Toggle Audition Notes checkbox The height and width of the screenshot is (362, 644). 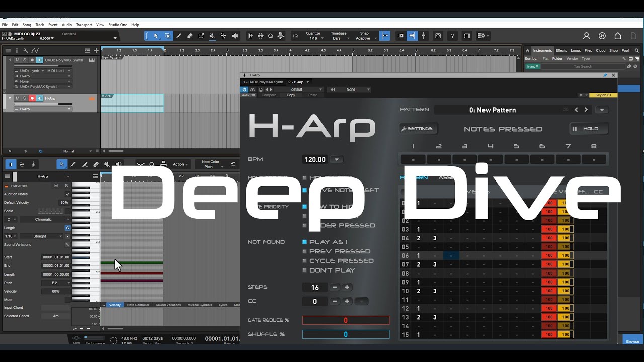click(x=67, y=194)
